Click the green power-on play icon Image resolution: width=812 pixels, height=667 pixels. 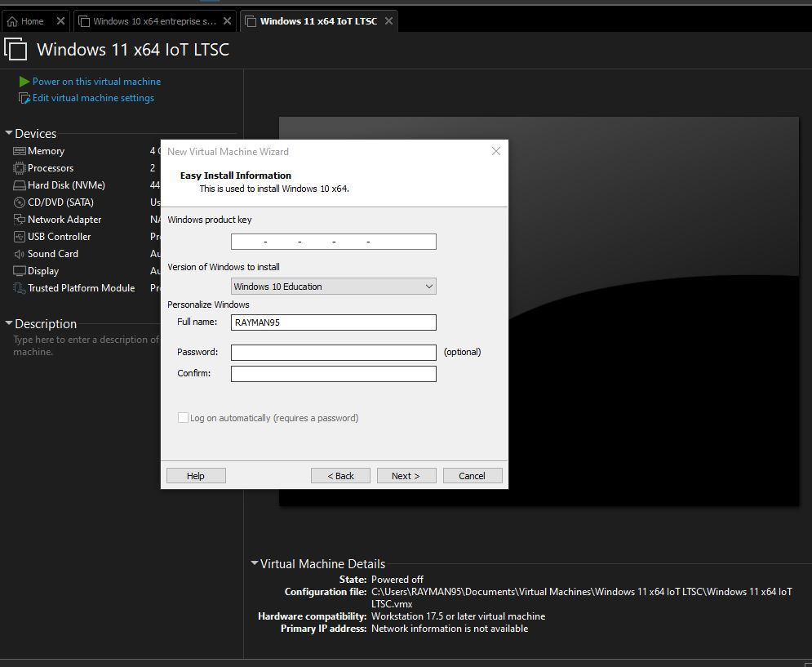24,82
